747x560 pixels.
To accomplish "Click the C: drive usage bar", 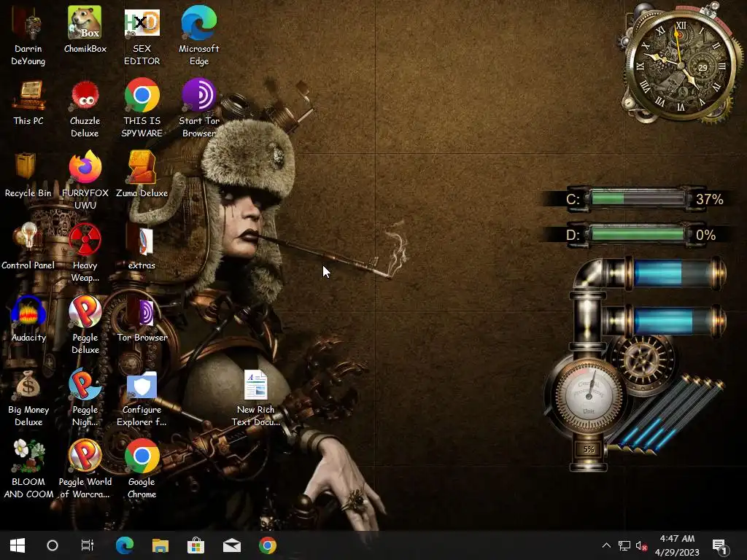I will (x=638, y=198).
